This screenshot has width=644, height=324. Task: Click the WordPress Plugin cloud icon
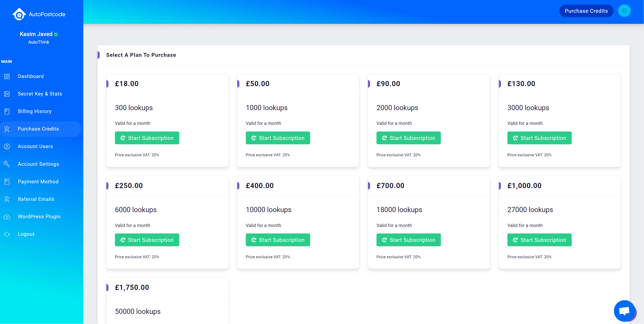(7, 217)
